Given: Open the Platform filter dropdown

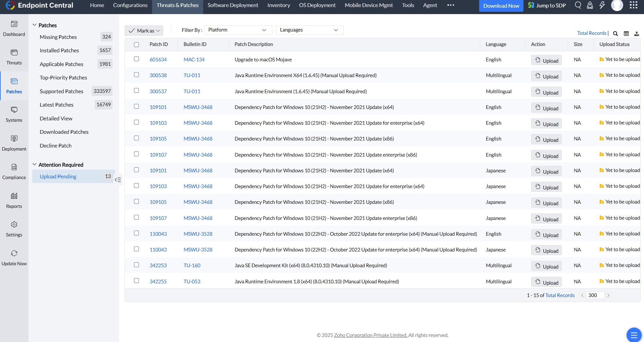Looking at the screenshot, I should point(238,30).
